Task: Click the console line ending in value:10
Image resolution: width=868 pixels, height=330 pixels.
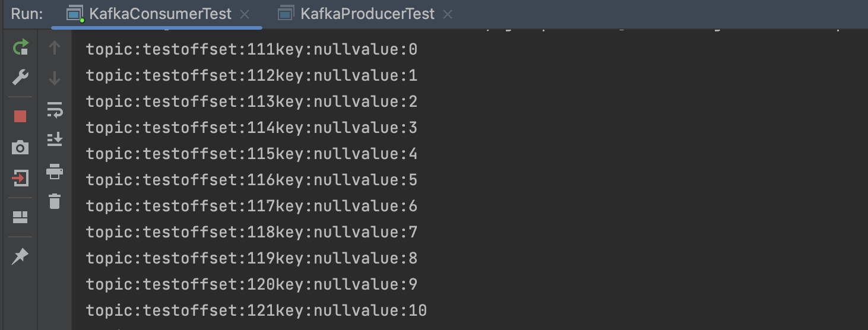Action: (x=256, y=310)
